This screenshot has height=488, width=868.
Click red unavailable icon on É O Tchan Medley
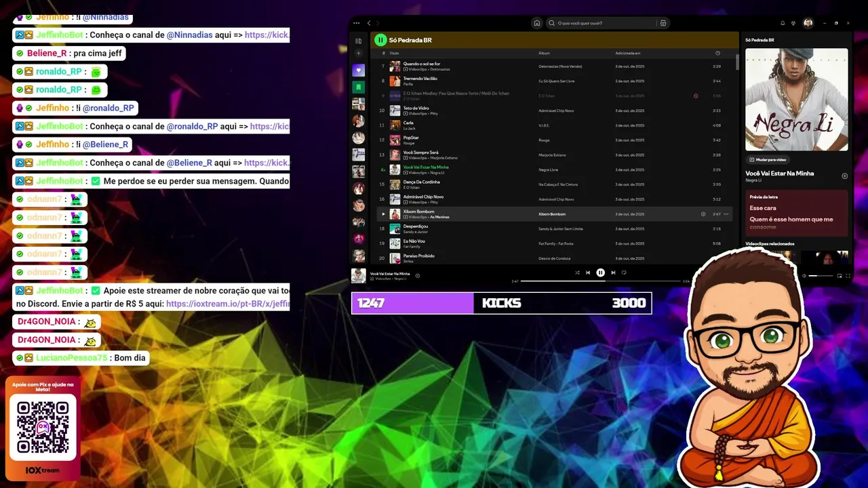point(696,96)
